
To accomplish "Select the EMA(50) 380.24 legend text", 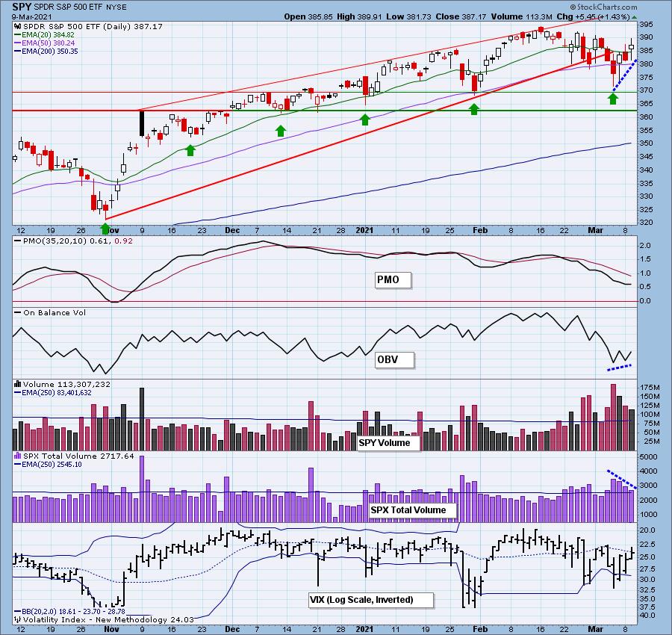I will point(48,43).
